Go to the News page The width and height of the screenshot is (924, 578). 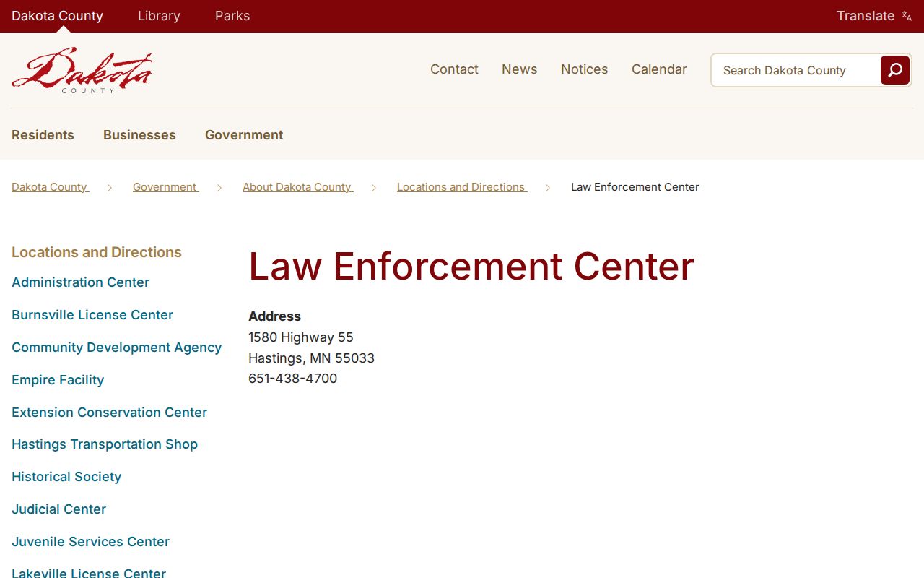pyautogui.click(x=520, y=69)
